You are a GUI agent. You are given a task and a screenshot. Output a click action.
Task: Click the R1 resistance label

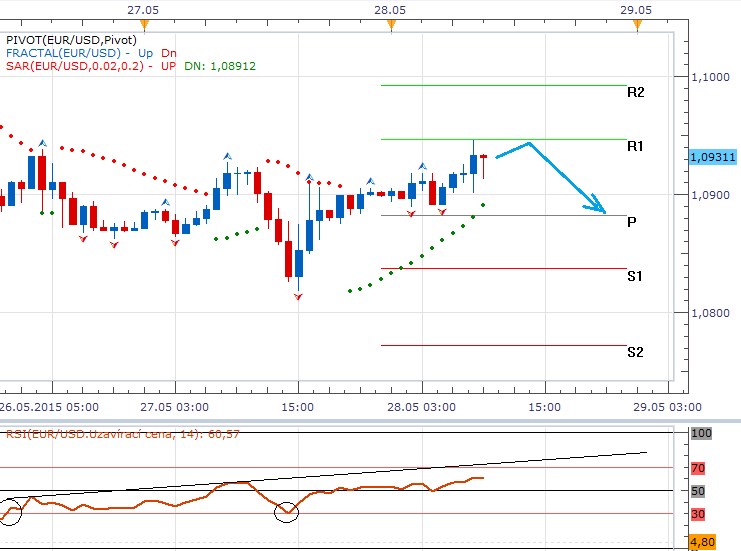click(635, 146)
